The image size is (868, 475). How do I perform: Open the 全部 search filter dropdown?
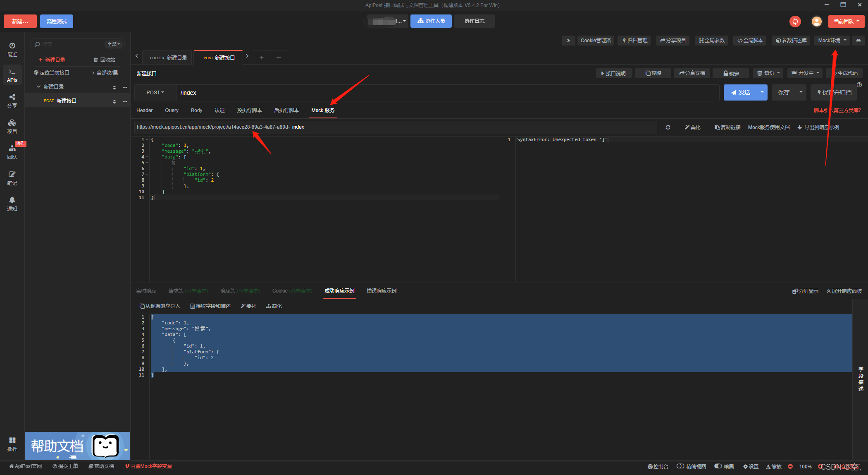coord(113,44)
